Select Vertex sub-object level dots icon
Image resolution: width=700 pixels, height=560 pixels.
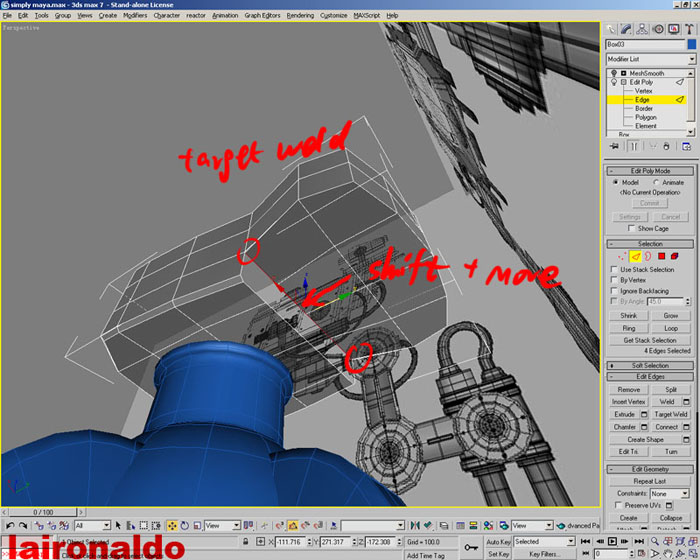pyautogui.click(x=620, y=256)
